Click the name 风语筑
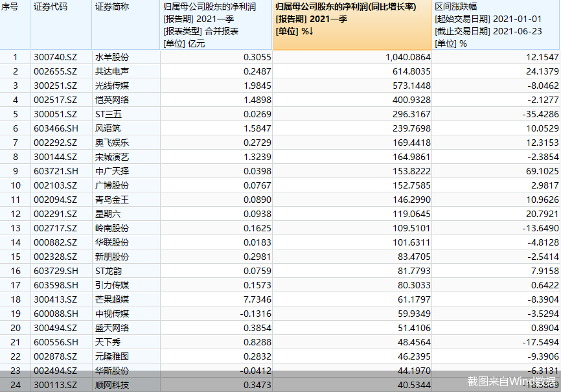 coord(108,128)
